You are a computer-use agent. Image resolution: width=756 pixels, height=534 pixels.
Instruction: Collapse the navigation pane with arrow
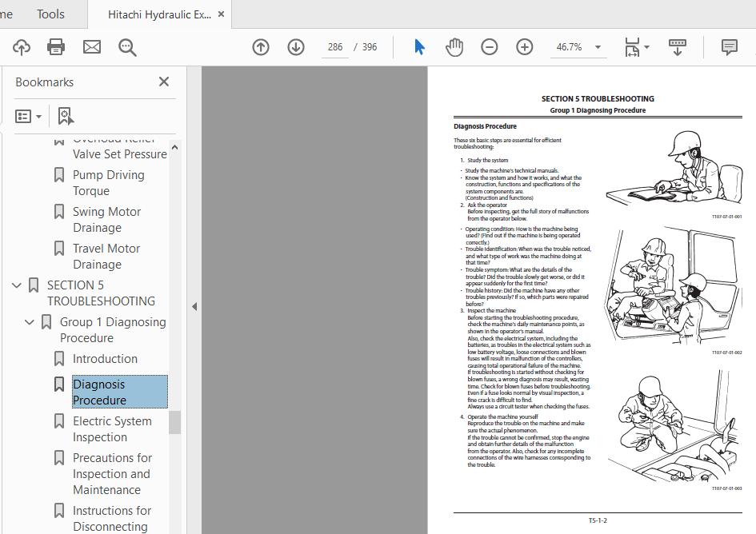(x=194, y=306)
